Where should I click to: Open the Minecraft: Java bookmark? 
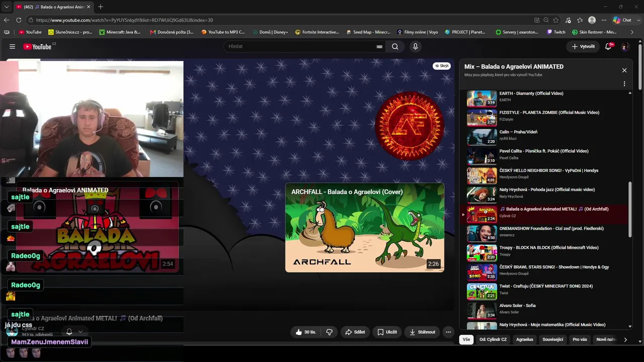tap(120, 32)
